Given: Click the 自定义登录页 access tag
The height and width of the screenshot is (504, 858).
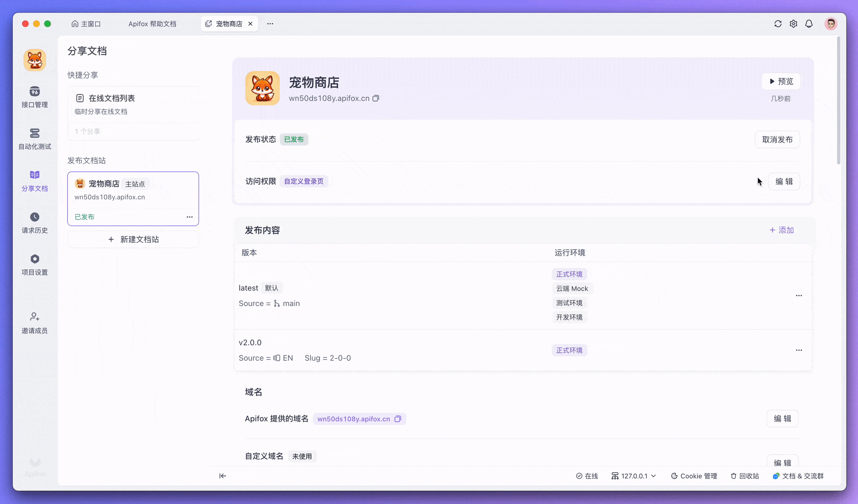Looking at the screenshot, I should (x=304, y=181).
